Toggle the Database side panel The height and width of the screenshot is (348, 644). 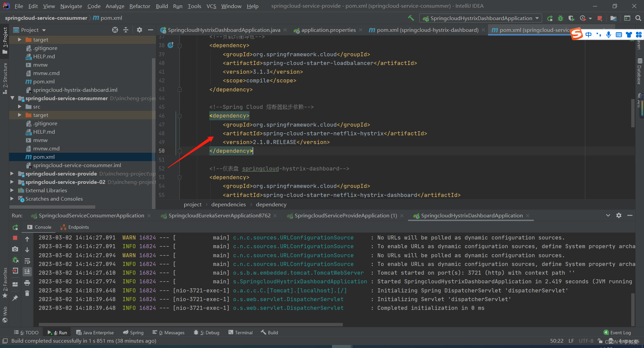pos(640,71)
